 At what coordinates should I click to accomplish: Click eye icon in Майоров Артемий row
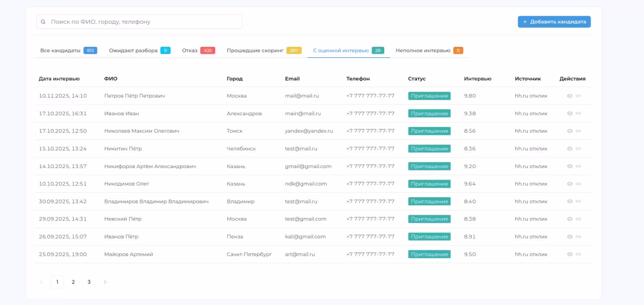click(570, 254)
